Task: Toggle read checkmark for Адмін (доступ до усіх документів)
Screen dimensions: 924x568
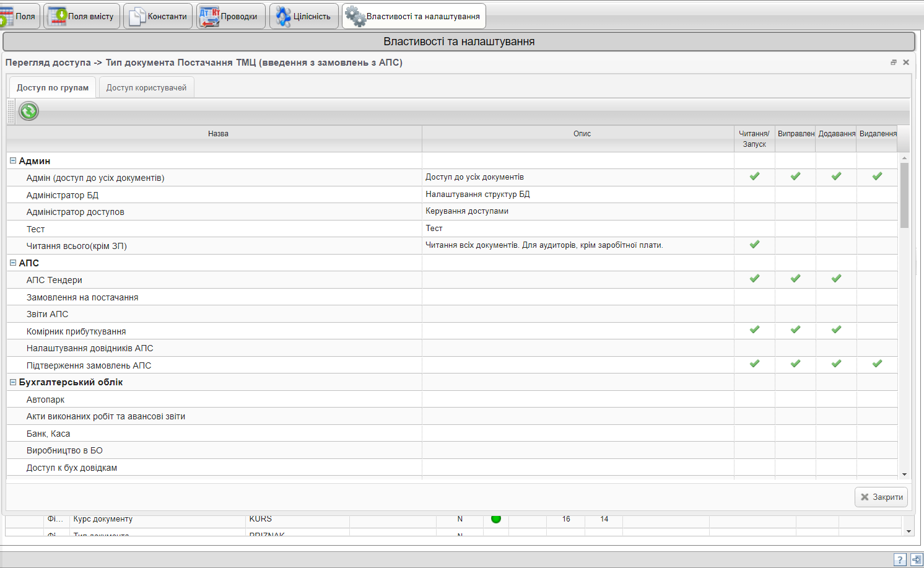Action: point(754,177)
